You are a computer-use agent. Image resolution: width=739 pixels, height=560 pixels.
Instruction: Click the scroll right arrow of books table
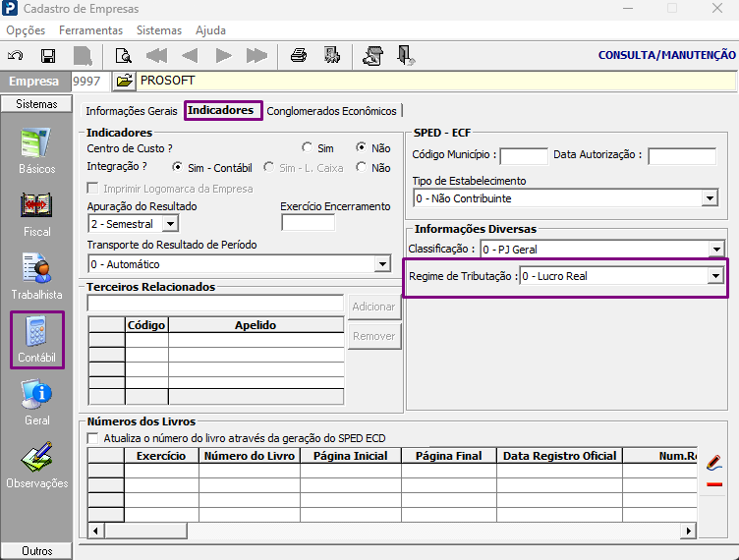pos(689,531)
